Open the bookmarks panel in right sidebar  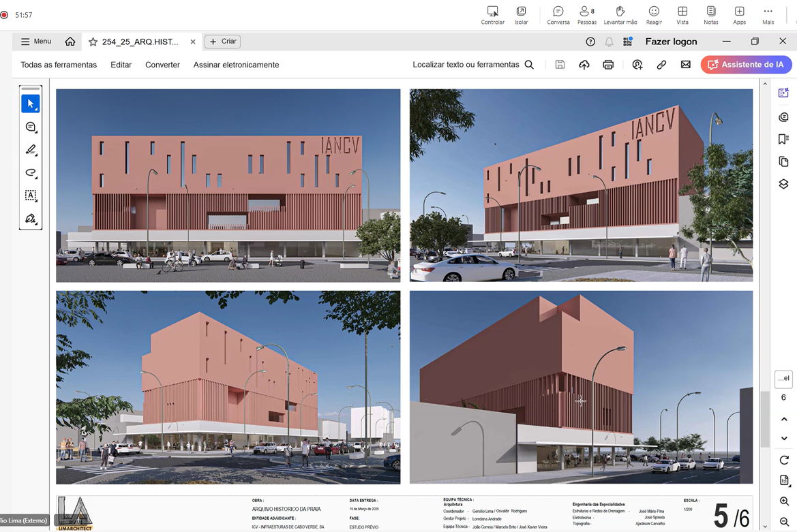783,139
